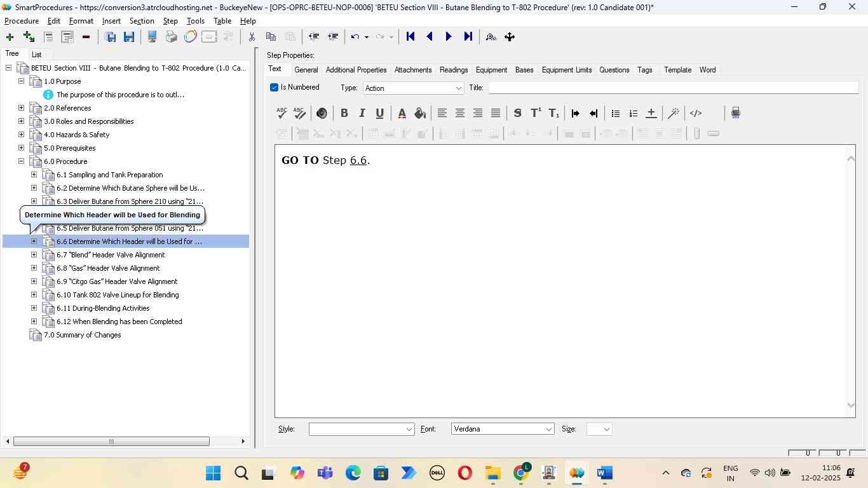Click the editor print icon
Screen dimensions: 868x488
point(736,113)
